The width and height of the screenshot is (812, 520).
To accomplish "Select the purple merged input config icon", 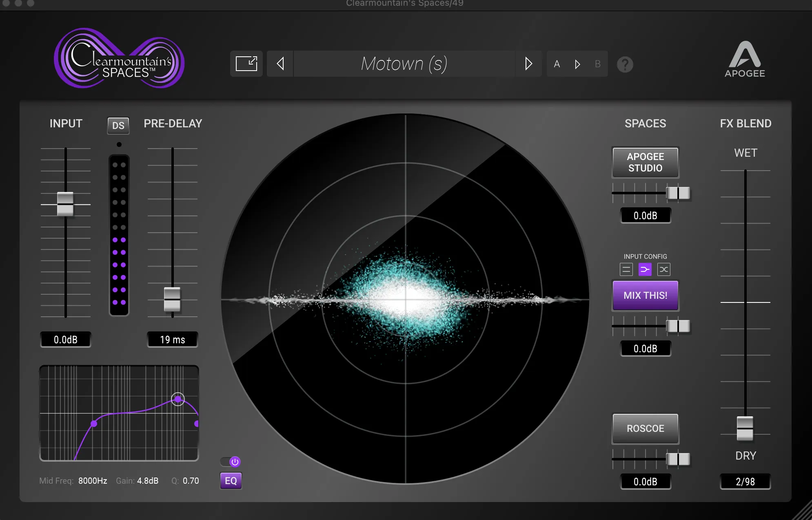I will point(645,269).
